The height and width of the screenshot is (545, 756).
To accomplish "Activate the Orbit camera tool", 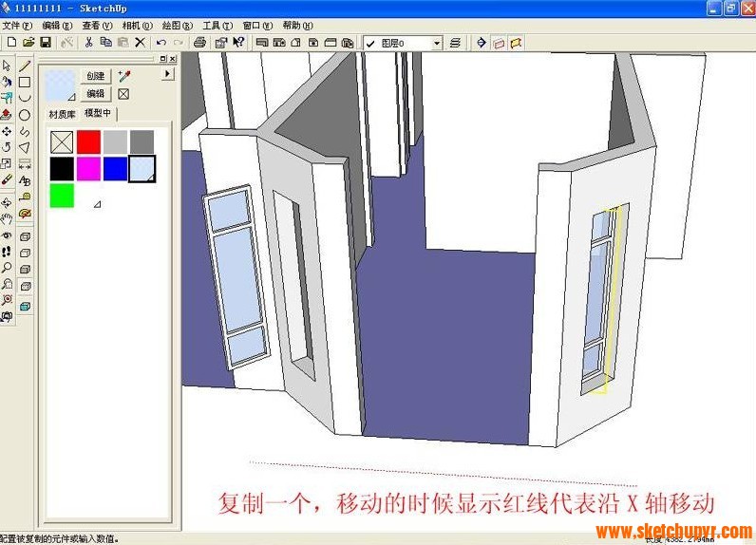I will pos(7,202).
